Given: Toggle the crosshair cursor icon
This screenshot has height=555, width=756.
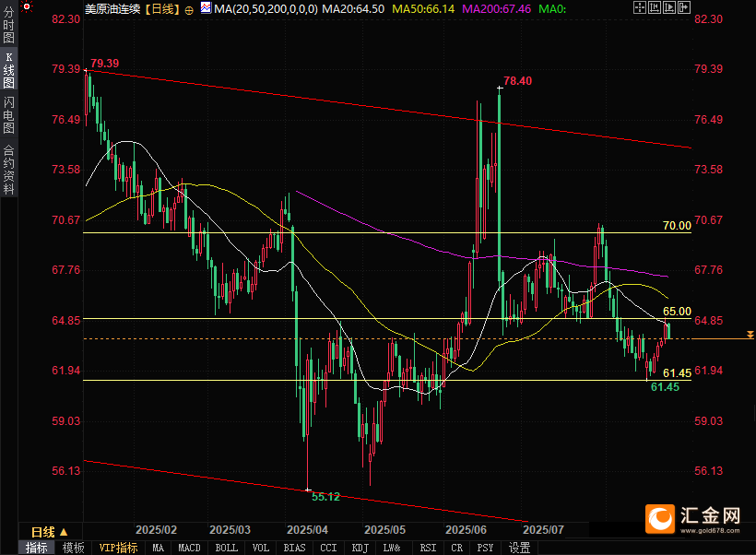Looking at the screenshot, I should coord(639,7).
